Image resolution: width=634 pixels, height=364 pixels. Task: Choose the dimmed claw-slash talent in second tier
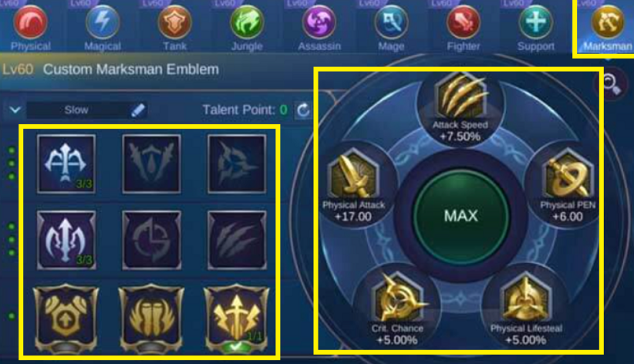coord(237,240)
